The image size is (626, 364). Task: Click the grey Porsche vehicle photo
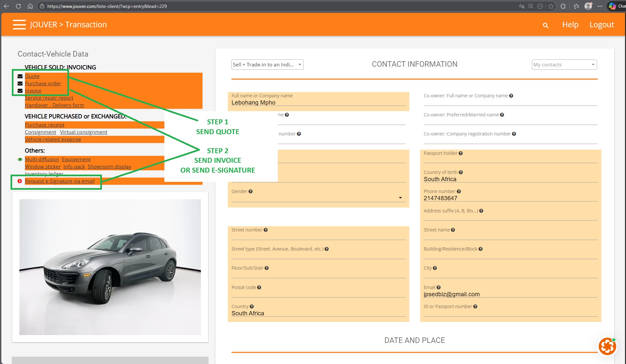click(x=110, y=267)
